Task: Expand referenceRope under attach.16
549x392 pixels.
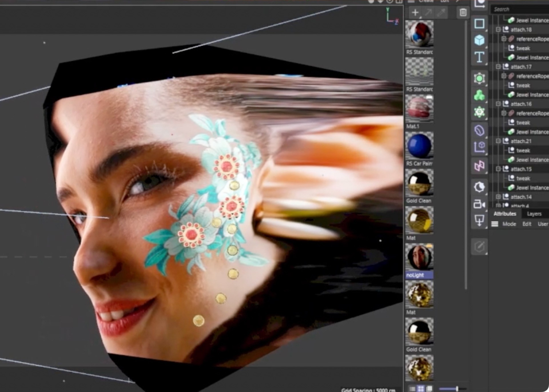Action: pos(504,113)
